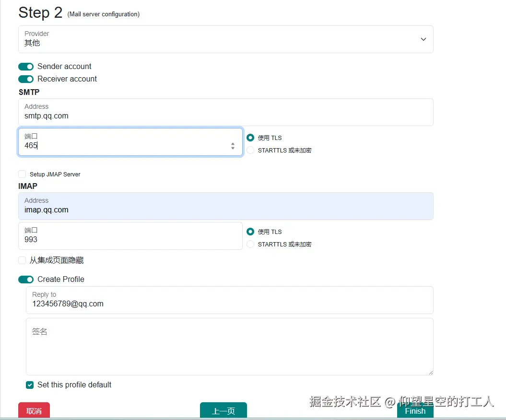Uncheck Set this profile default checkbox
Viewport: 506px width, 420px height.
(30, 385)
